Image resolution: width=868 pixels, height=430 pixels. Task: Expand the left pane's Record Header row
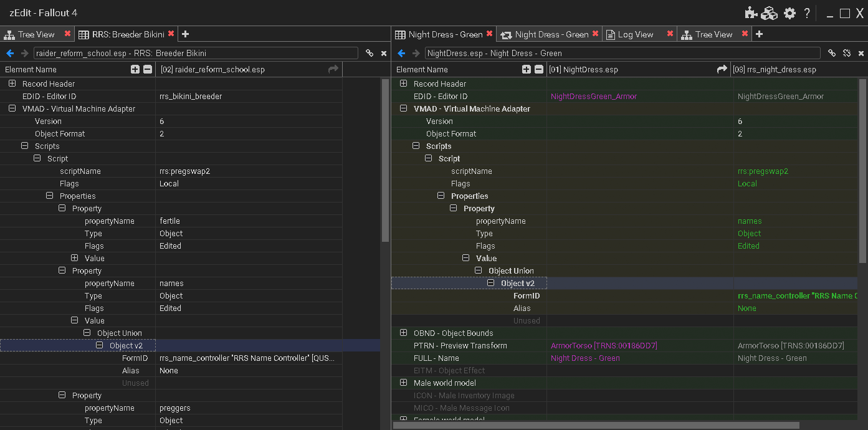pyautogui.click(x=12, y=84)
